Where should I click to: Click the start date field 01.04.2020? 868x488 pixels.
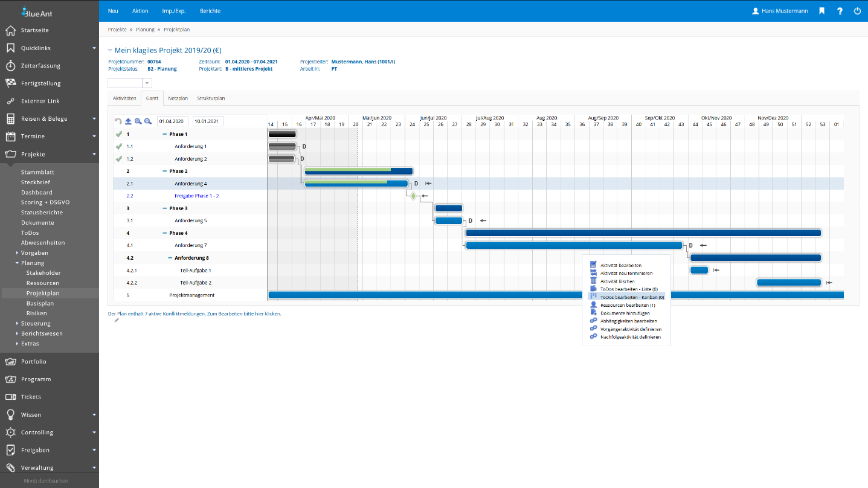pyautogui.click(x=173, y=121)
